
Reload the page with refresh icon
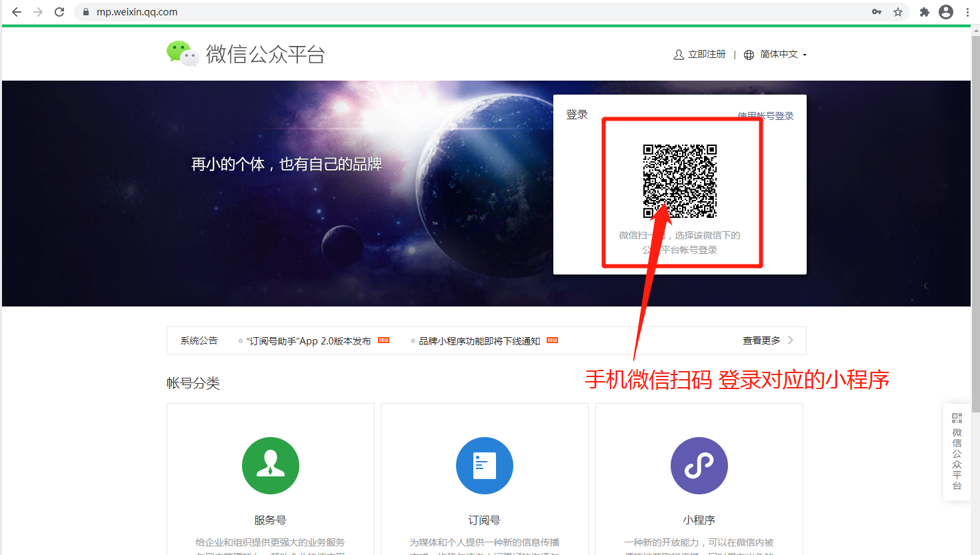pos(59,12)
